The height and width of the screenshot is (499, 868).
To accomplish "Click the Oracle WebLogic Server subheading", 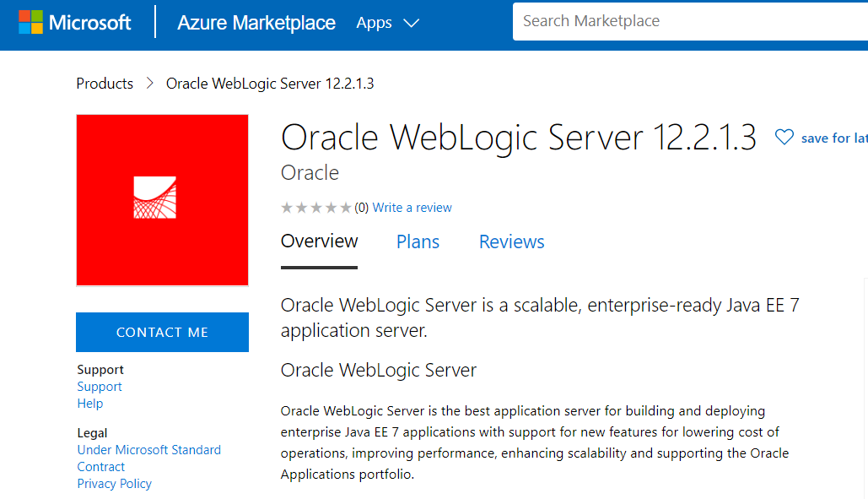I will (379, 370).
